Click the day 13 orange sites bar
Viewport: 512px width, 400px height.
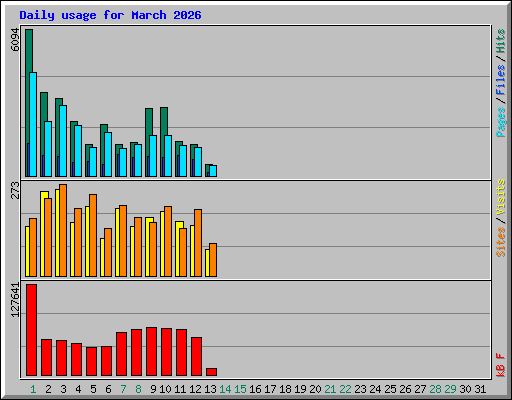tap(213, 260)
